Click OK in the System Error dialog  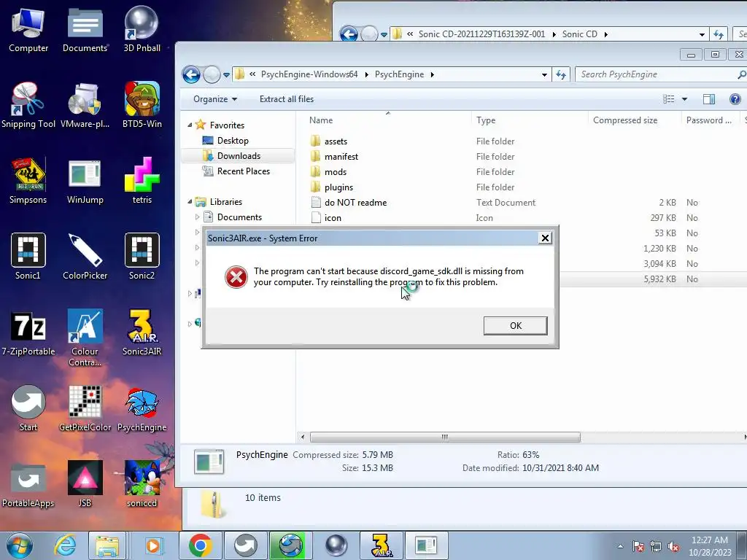[516, 326]
